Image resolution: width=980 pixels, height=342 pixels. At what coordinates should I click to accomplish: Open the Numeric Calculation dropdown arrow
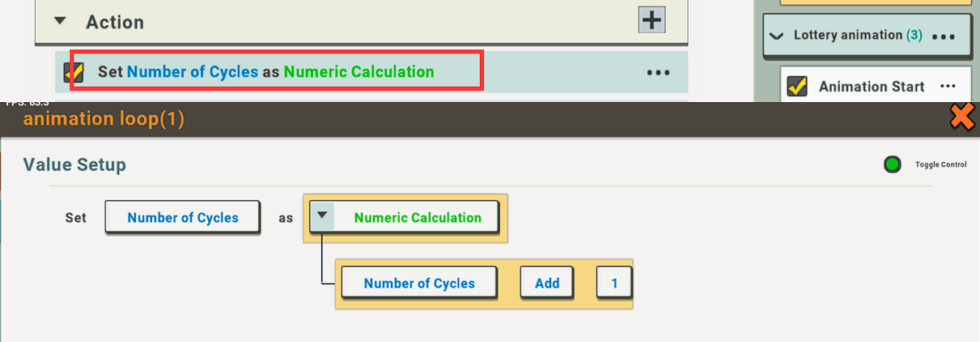322,216
